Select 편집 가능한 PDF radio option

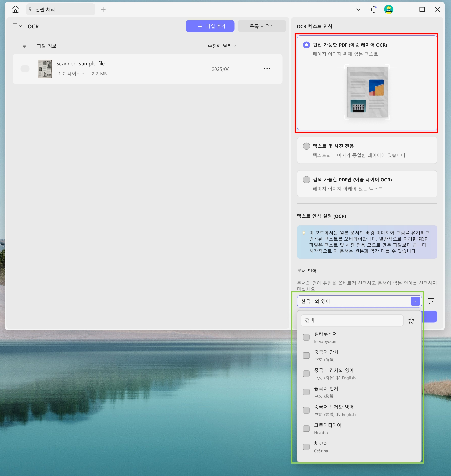click(x=307, y=45)
